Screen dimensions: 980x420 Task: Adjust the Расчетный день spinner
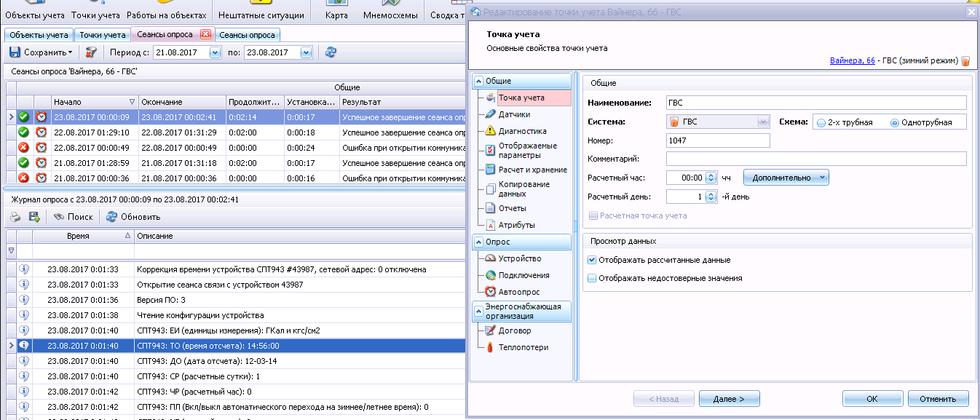point(711,196)
